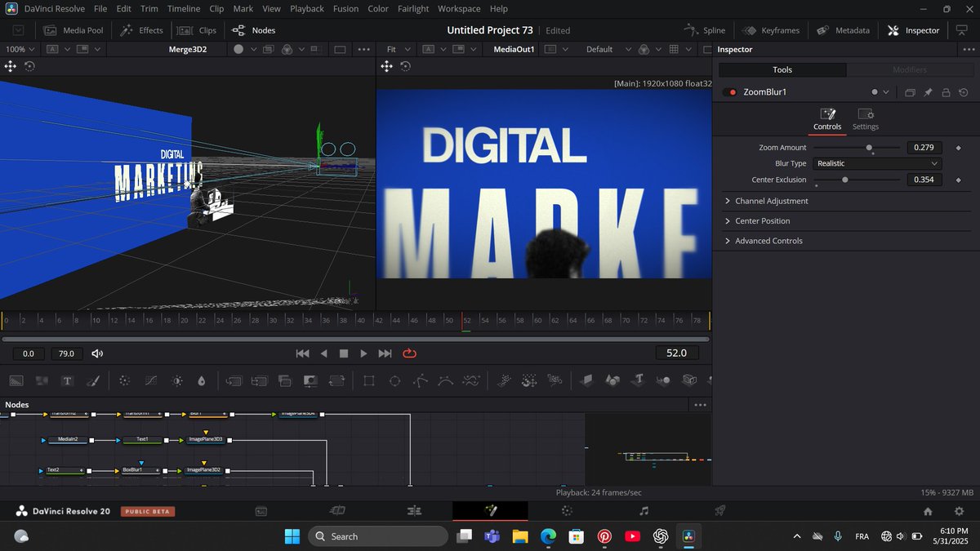
Task: Switch to the Edit page icon
Action: (x=414, y=511)
